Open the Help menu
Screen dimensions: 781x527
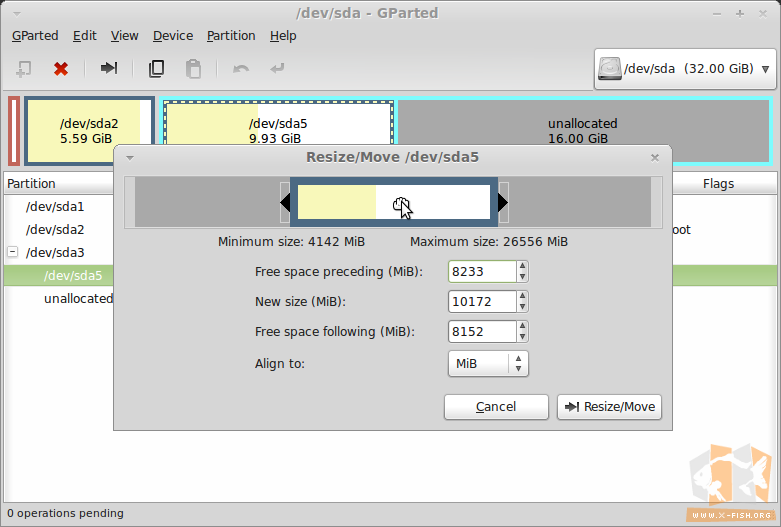tap(283, 36)
